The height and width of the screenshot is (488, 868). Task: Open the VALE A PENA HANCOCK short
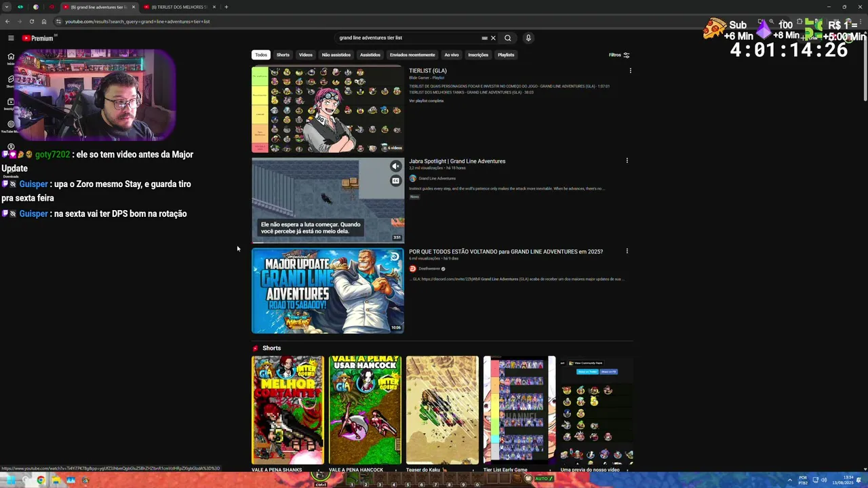[365, 410]
